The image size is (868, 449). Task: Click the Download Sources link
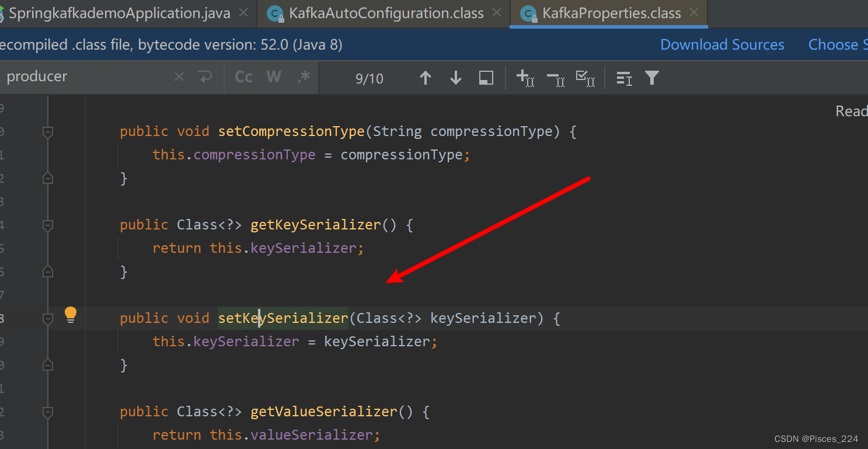point(722,45)
